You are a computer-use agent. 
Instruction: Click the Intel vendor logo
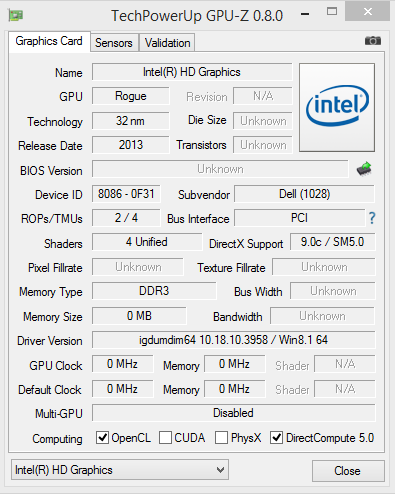point(337,107)
